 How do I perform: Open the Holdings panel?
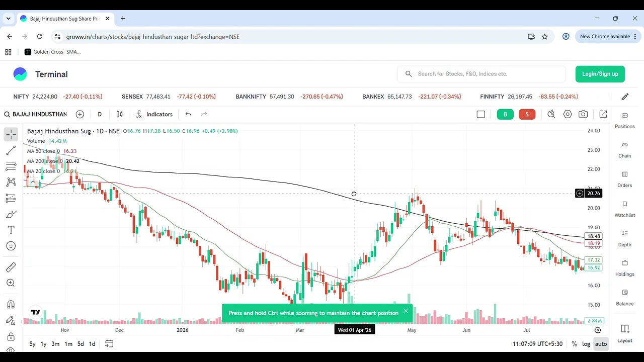point(625,268)
